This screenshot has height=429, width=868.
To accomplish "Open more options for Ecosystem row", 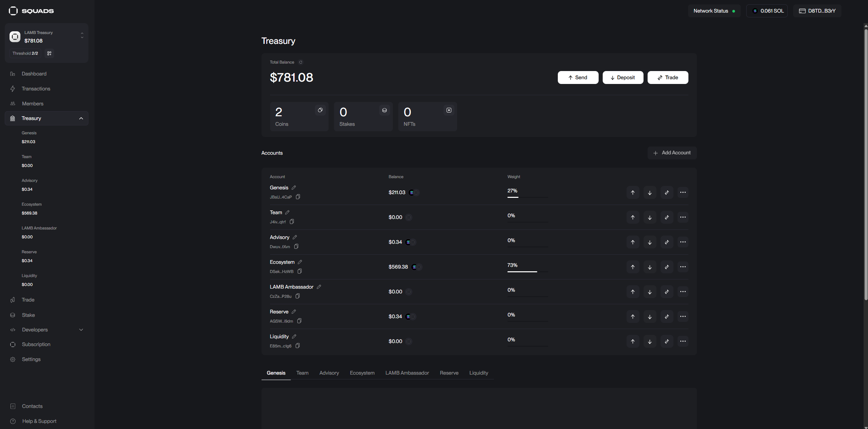I will [683, 267].
